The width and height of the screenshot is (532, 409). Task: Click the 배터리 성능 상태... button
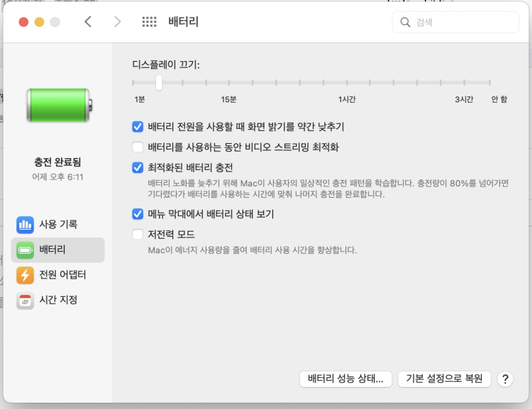pos(345,379)
